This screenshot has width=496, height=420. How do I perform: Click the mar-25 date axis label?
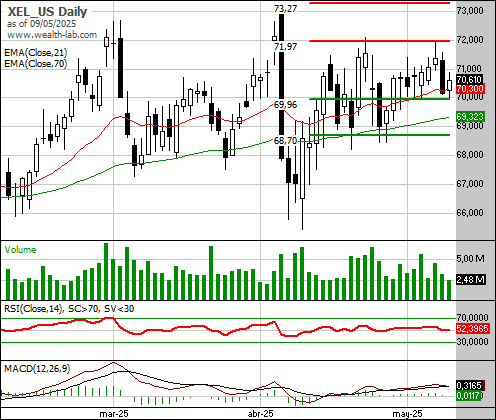click(114, 414)
